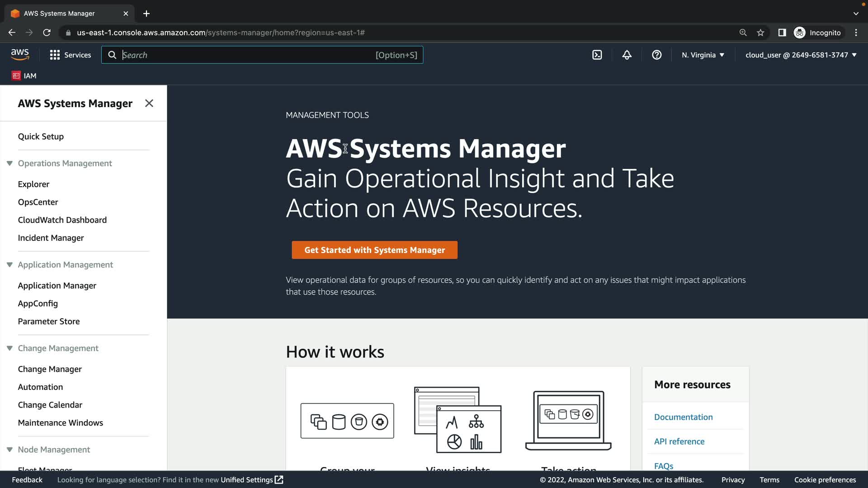Select Maintenance Windows from navigation
The width and height of the screenshot is (868, 488).
click(61, 423)
